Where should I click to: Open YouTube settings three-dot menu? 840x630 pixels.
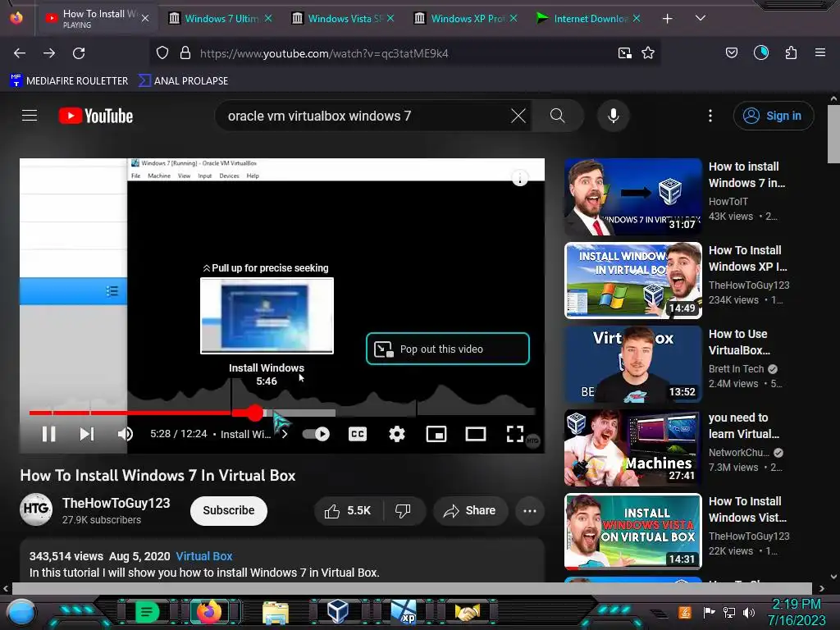710,116
